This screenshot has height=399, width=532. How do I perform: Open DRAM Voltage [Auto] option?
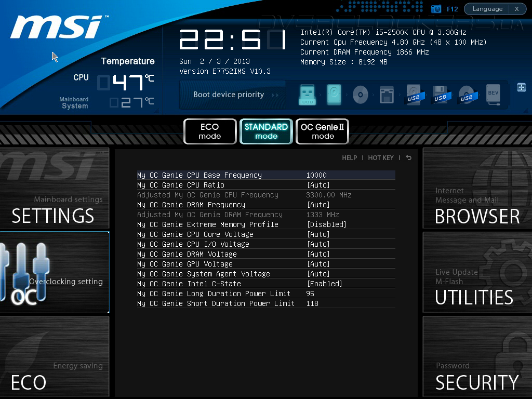coord(318,254)
